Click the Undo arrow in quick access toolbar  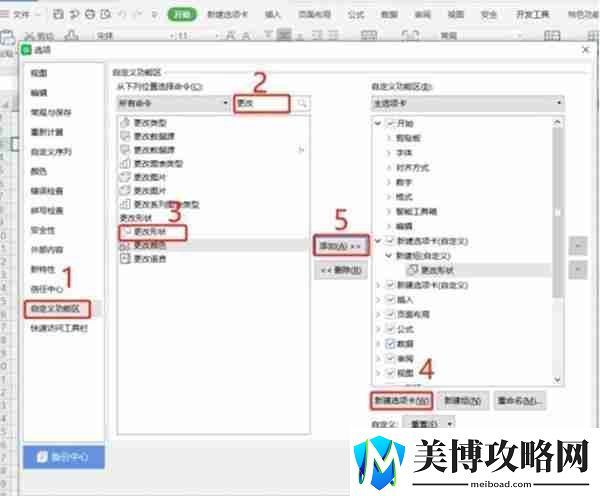click(122, 15)
